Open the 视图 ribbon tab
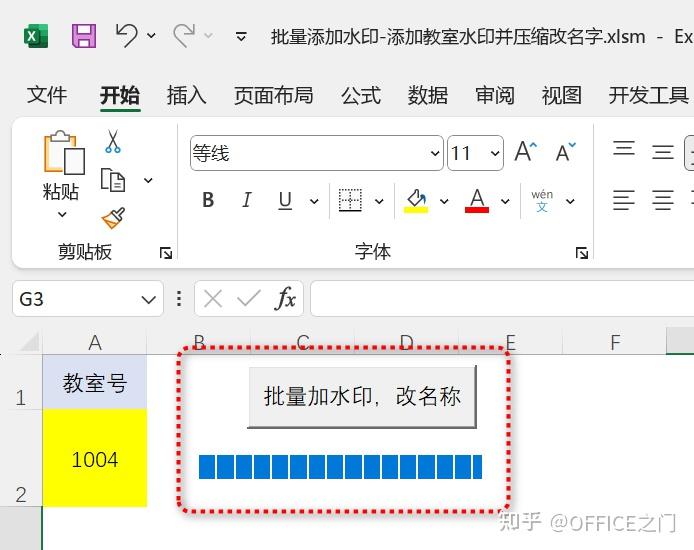This screenshot has width=694, height=550. click(562, 95)
